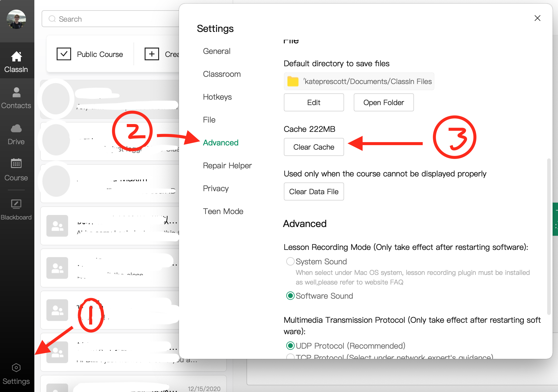Viewport: 558px width, 392px height.
Task: Click the yellow folder icon in the directory path
Action: click(x=293, y=81)
